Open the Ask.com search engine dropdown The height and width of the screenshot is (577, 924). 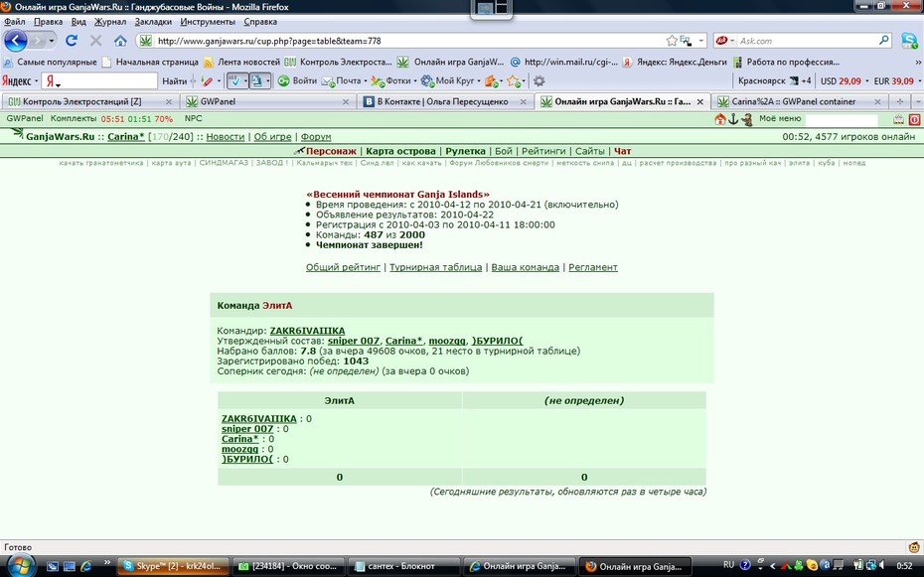coord(732,41)
